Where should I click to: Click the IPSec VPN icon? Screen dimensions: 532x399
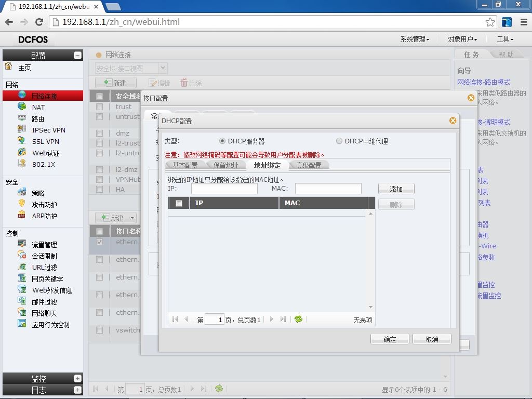click(22, 129)
